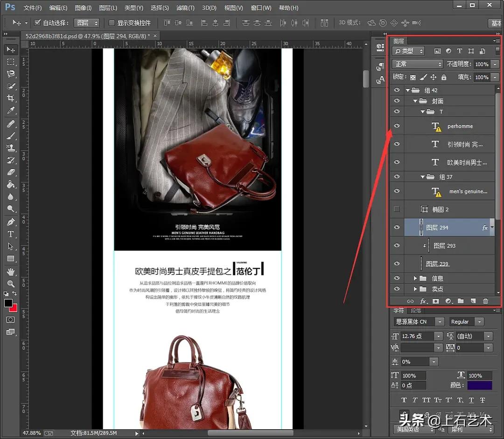Select the Crop tool
The width and height of the screenshot is (504, 439).
(x=11, y=98)
